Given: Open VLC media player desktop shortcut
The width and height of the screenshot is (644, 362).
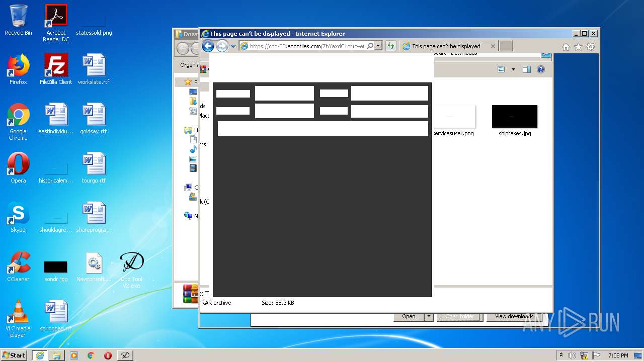Looking at the screenshot, I should pyautogui.click(x=18, y=319).
